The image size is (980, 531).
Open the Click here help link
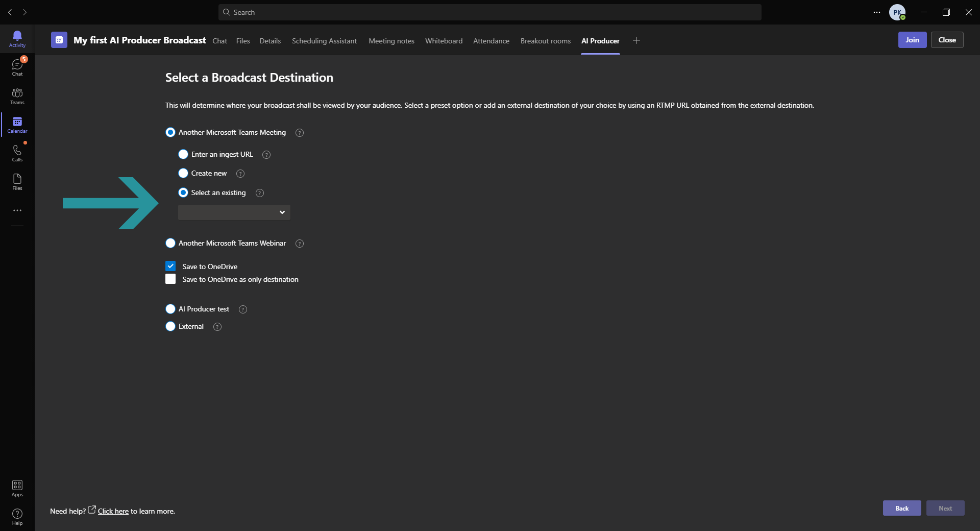click(113, 511)
